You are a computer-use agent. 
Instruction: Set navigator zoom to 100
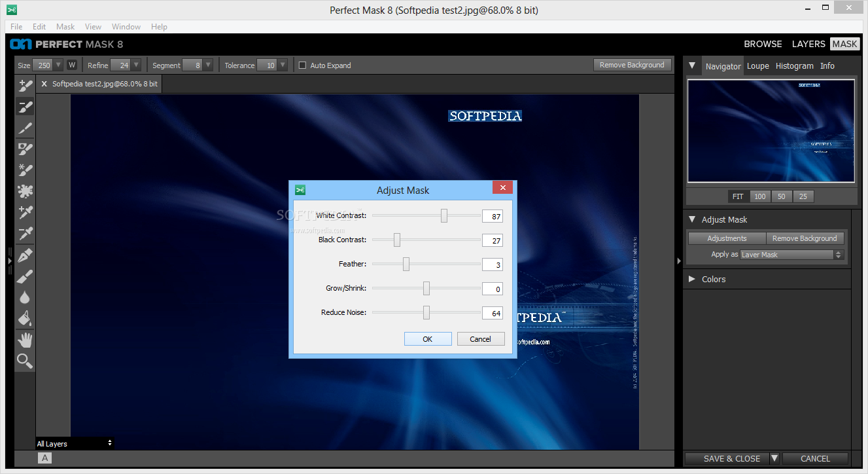click(x=759, y=196)
